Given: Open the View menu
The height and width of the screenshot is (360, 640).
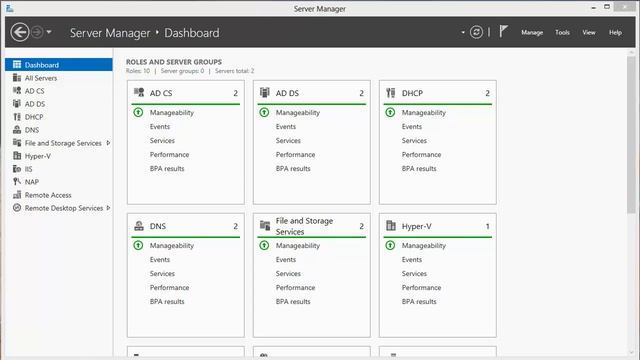Looking at the screenshot, I should tap(589, 32).
